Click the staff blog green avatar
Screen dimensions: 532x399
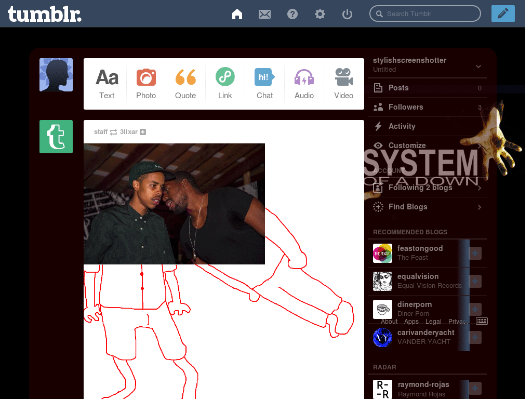point(56,137)
